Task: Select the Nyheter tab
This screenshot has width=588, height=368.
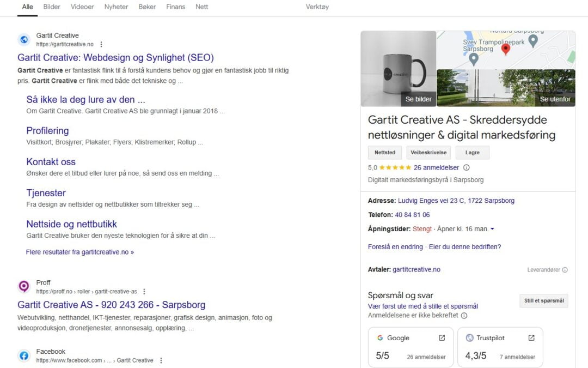Action: coord(115,7)
